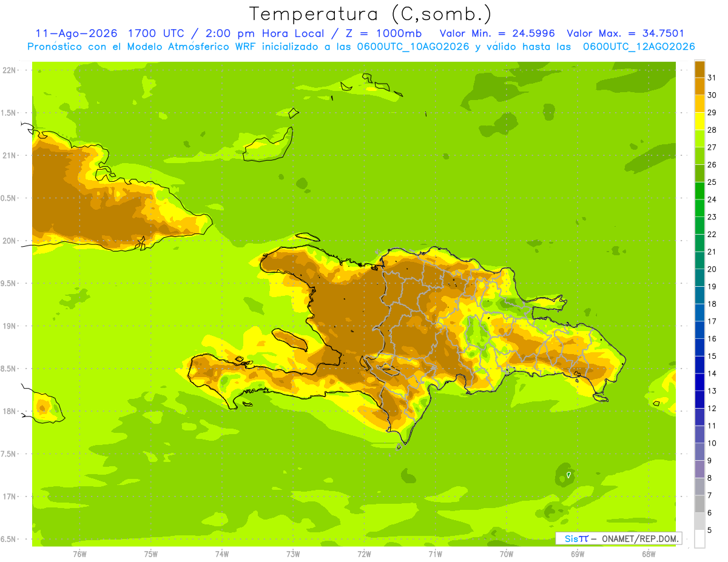Viewport: 728px width, 562px height.
Task: Click legend scale value 25
Action: click(x=712, y=182)
